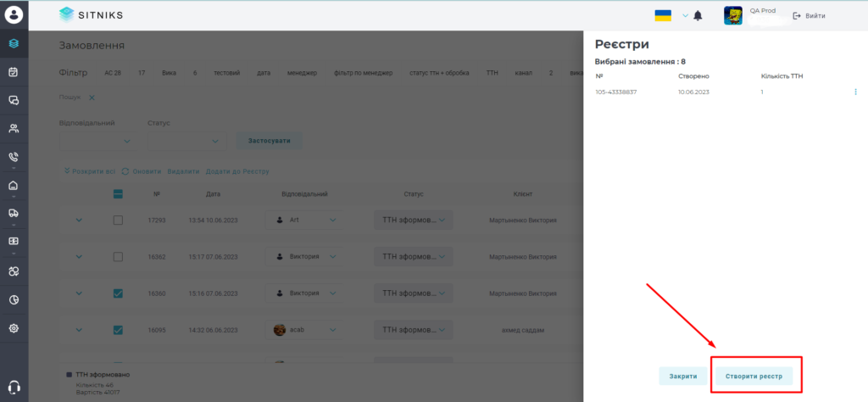868x402 pixels.
Task: Uncheck the box for order 16095
Action: 118,330
